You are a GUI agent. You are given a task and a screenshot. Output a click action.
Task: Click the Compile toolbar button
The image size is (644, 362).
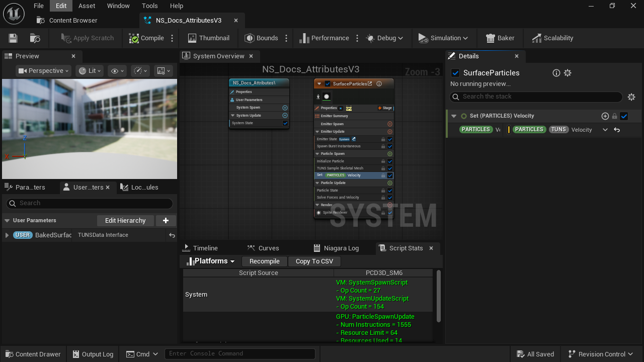point(147,38)
